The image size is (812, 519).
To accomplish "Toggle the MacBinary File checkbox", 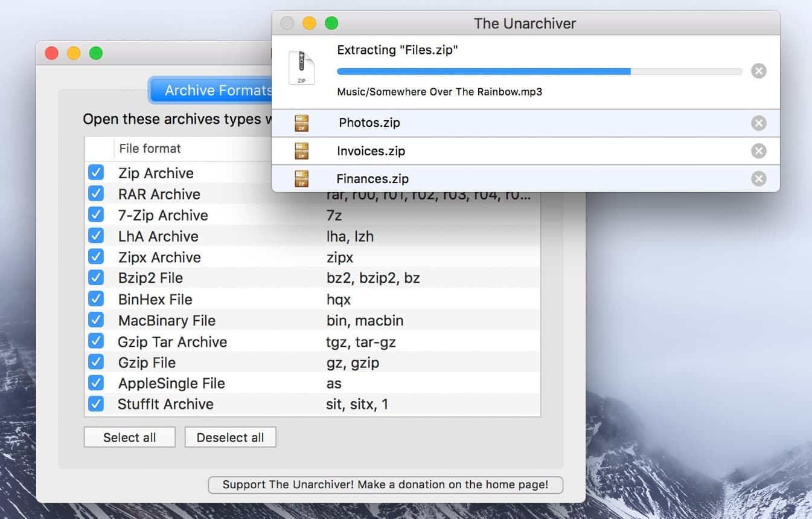I will (96, 320).
